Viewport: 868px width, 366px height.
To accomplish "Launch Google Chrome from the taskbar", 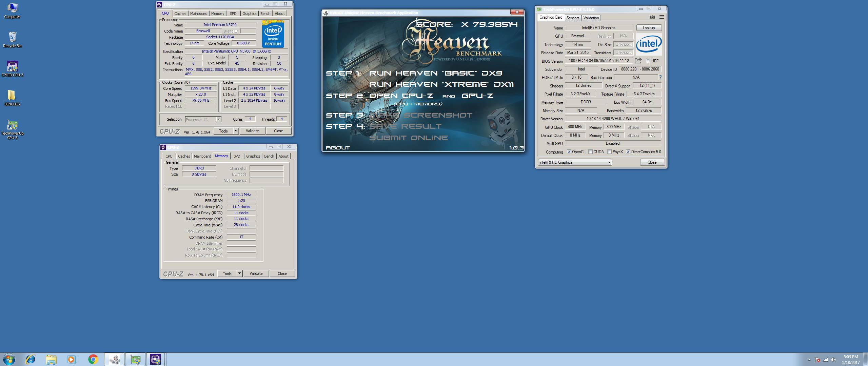I will (x=93, y=359).
